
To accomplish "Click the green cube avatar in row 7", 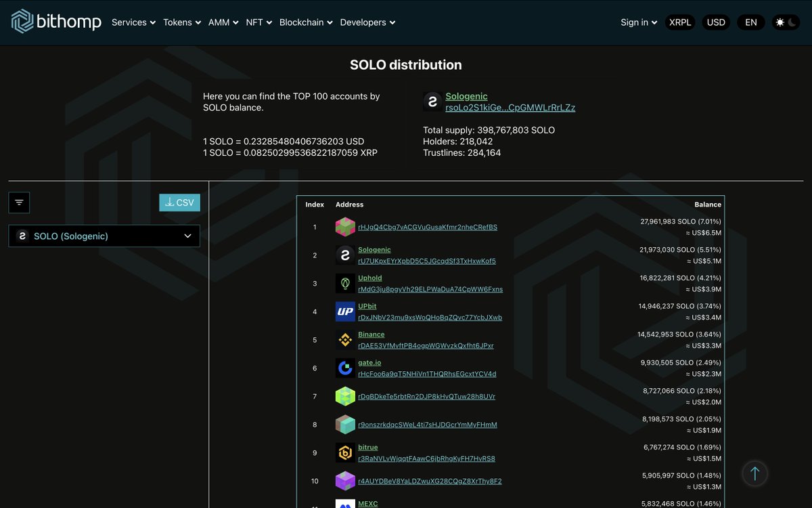I will point(345,396).
